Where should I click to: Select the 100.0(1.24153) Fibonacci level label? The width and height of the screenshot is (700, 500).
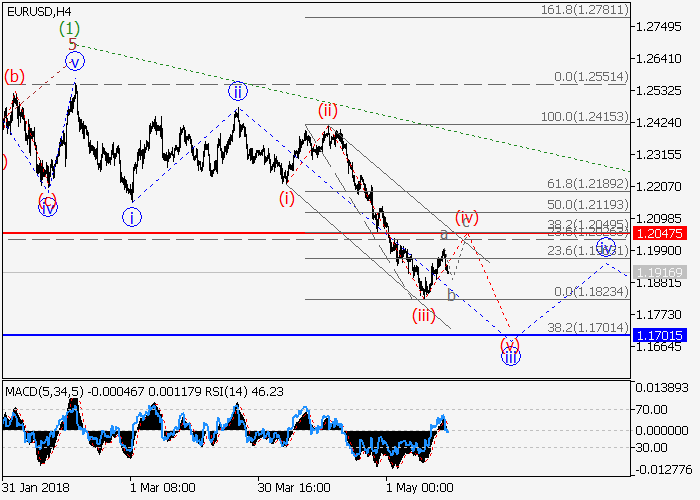pos(584,117)
